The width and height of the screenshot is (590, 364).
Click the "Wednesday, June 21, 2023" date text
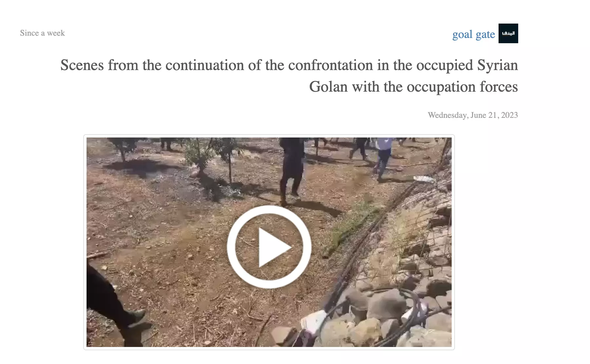click(473, 115)
